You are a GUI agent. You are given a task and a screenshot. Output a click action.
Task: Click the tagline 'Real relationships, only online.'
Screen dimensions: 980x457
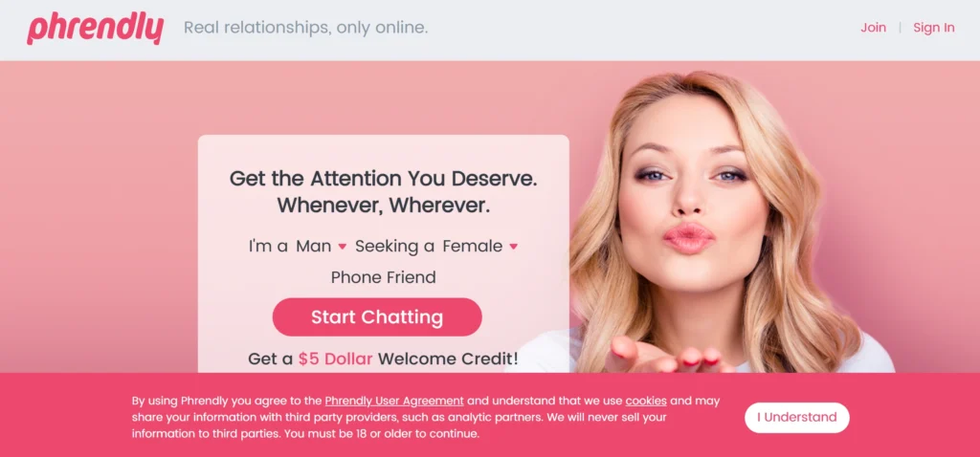click(305, 28)
